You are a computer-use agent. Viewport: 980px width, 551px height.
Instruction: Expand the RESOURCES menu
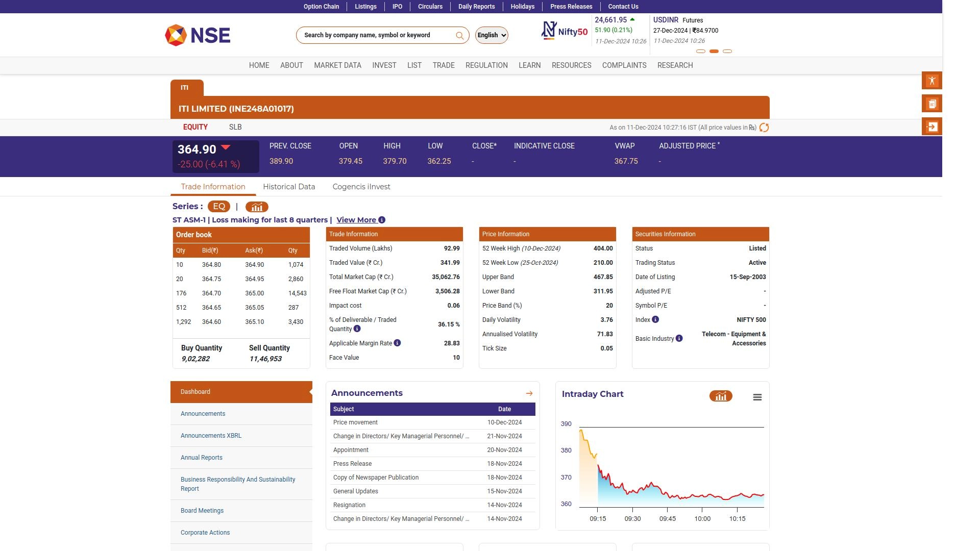pos(571,65)
